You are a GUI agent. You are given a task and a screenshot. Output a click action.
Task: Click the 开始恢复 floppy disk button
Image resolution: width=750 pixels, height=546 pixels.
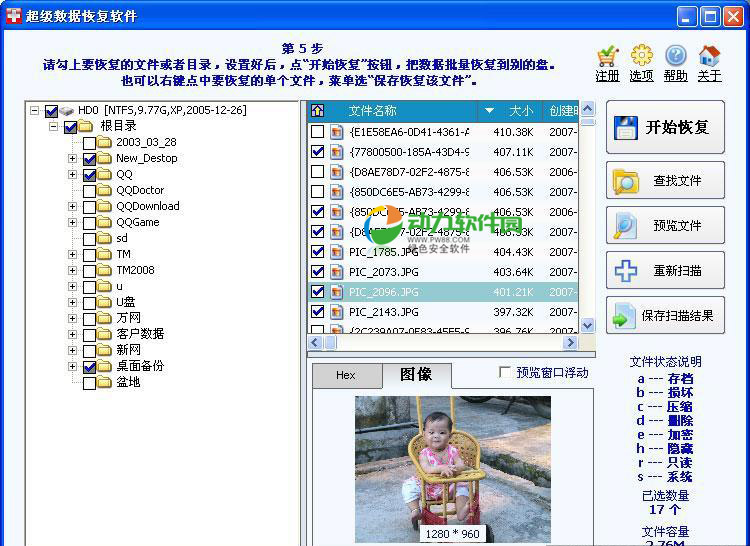point(665,127)
